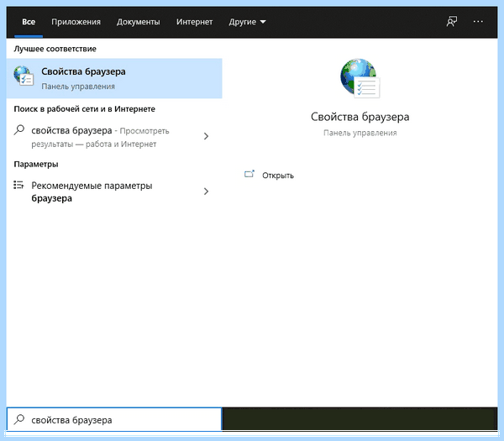Expand the Другие dropdown menu

coord(247,22)
